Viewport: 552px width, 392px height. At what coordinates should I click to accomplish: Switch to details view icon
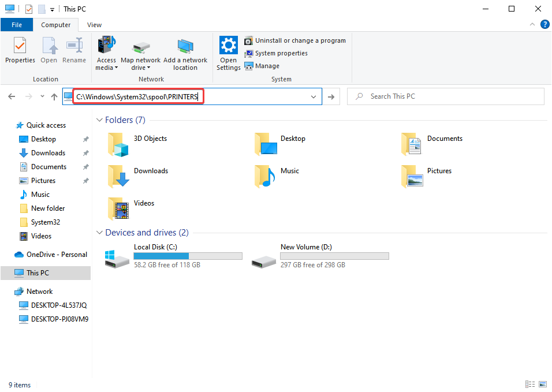pos(530,384)
